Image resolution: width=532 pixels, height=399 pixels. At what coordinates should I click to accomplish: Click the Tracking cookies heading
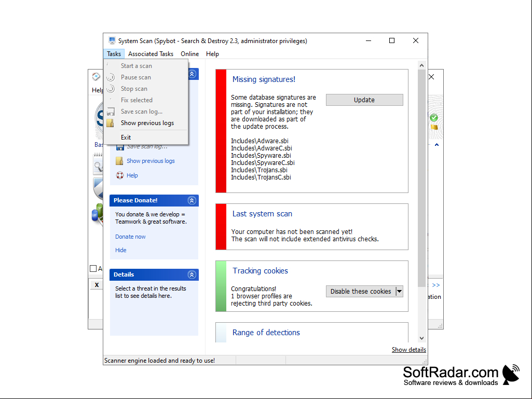coord(260,271)
